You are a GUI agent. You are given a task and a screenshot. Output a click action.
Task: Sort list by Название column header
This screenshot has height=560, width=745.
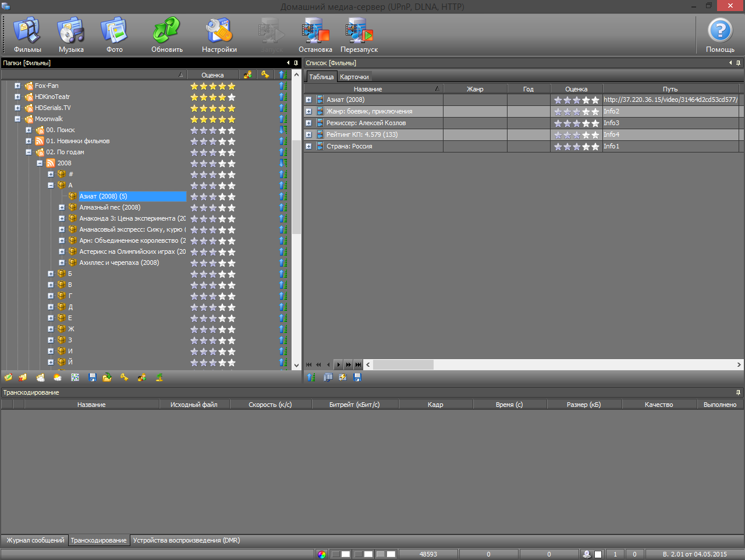click(368, 89)
